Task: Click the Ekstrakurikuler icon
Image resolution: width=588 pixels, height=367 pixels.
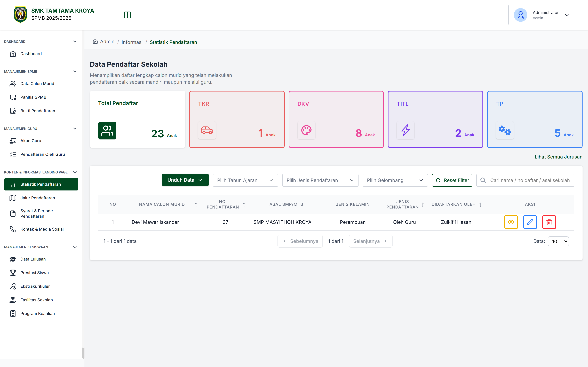Action: pyautogui.click(x=13, y=286)
